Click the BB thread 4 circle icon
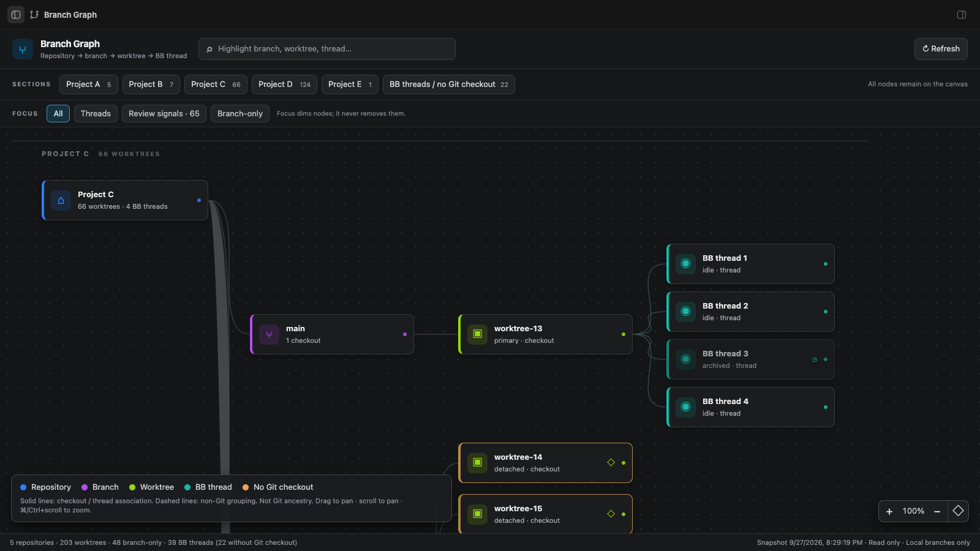The width and height of the screenshot is (980, 551). (x=685, y=407)
